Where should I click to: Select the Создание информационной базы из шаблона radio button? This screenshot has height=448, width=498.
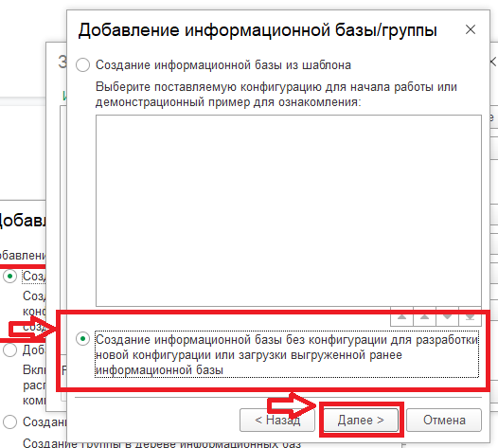tap(82, 65)
